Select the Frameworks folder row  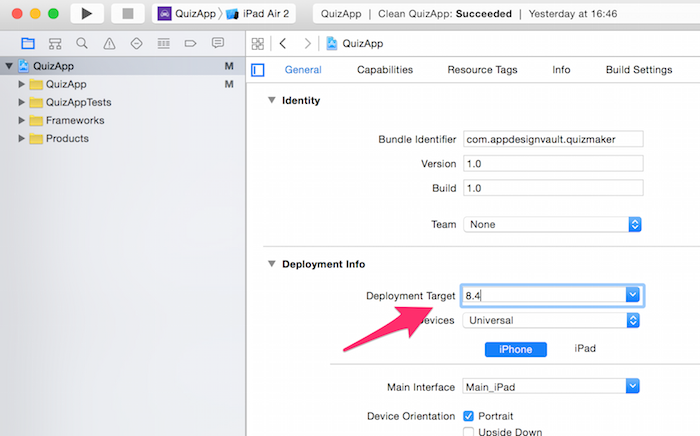coord(122,120)
